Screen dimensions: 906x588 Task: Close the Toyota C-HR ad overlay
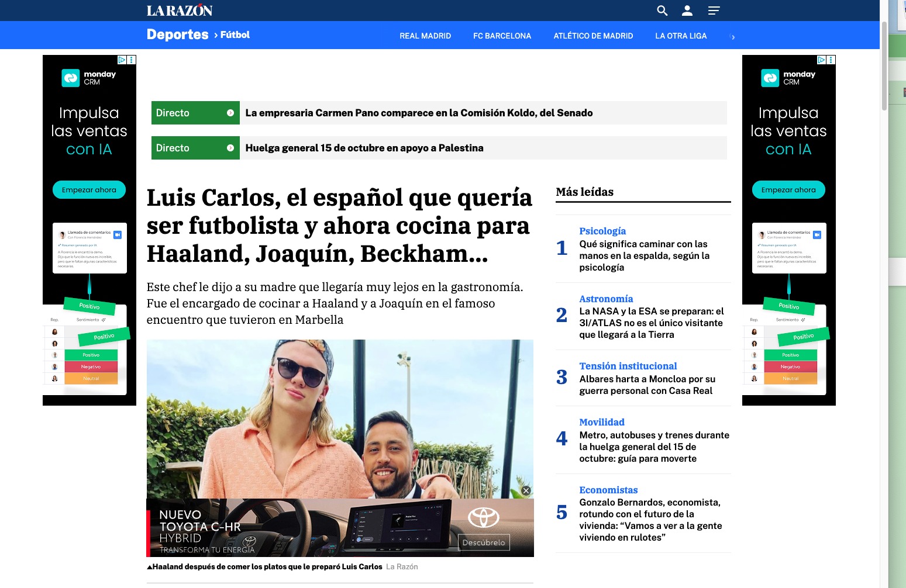tap(526, 491)
